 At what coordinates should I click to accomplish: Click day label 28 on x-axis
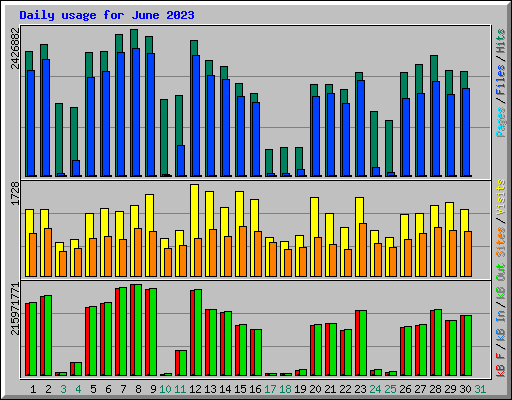click(435, 389)
